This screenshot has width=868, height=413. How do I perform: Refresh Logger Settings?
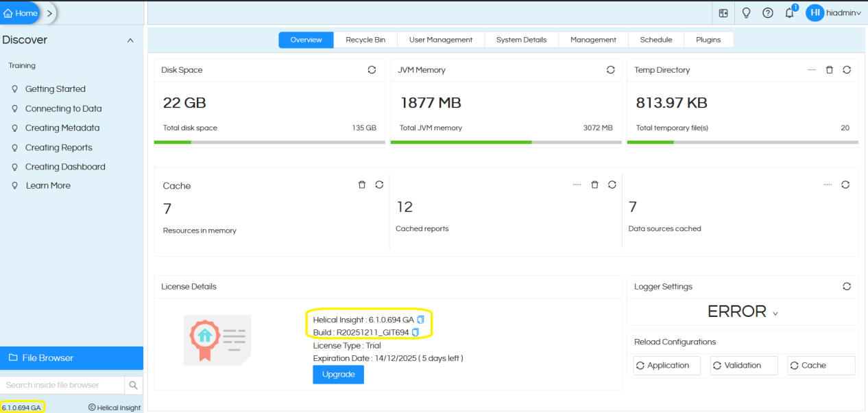coord(847,286)
